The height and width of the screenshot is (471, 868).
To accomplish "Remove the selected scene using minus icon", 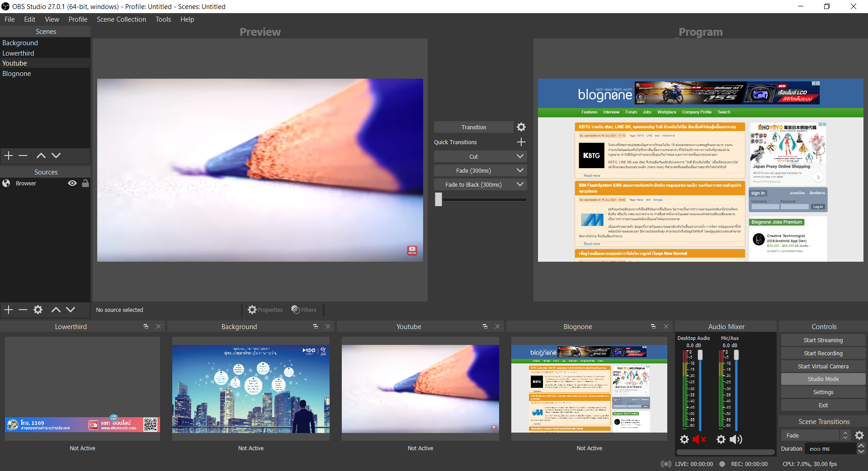I will tap(23, 155).
